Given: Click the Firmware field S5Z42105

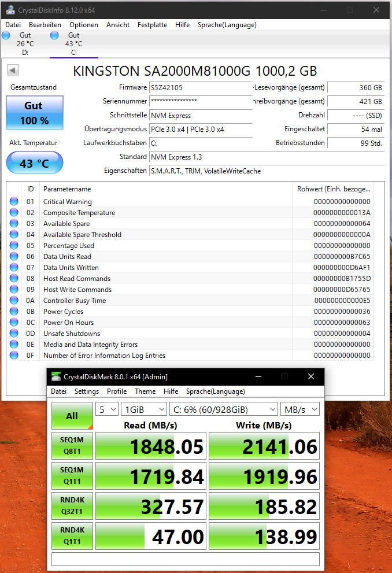Looking at the screenshot, I should coord(201,88).
